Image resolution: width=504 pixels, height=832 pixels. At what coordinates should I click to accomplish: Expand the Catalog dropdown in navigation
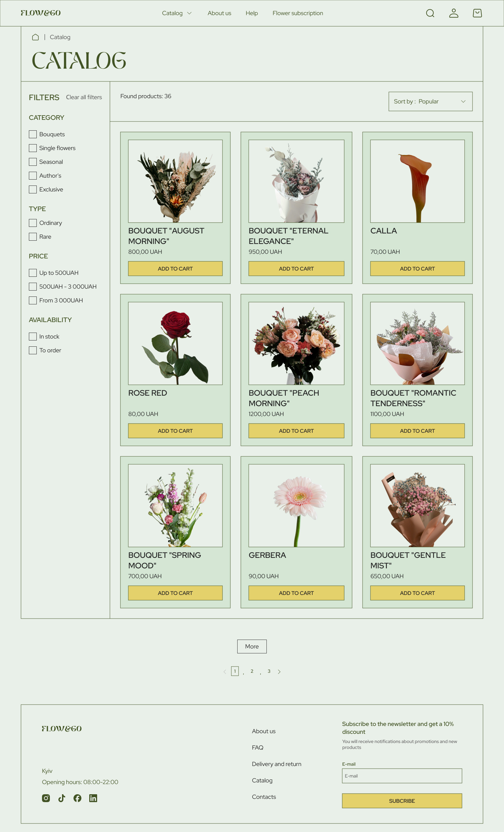[177, 13]
